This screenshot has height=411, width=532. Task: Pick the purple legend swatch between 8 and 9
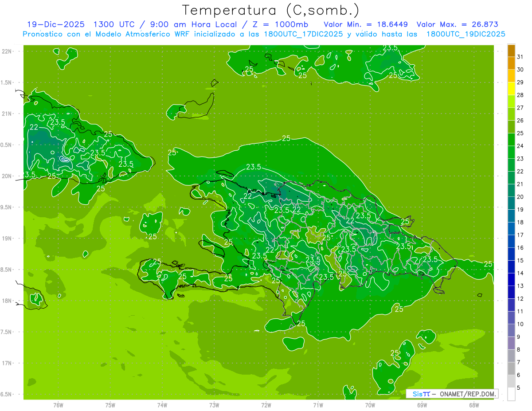511,343
